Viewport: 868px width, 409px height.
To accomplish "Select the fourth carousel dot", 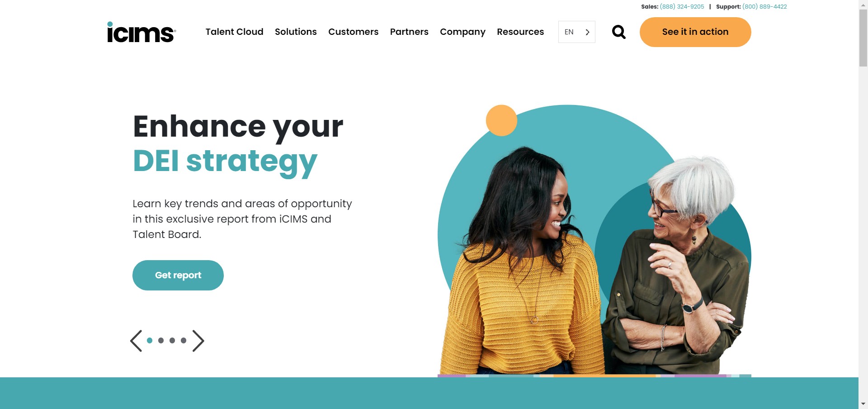I will tap(184, 341).
